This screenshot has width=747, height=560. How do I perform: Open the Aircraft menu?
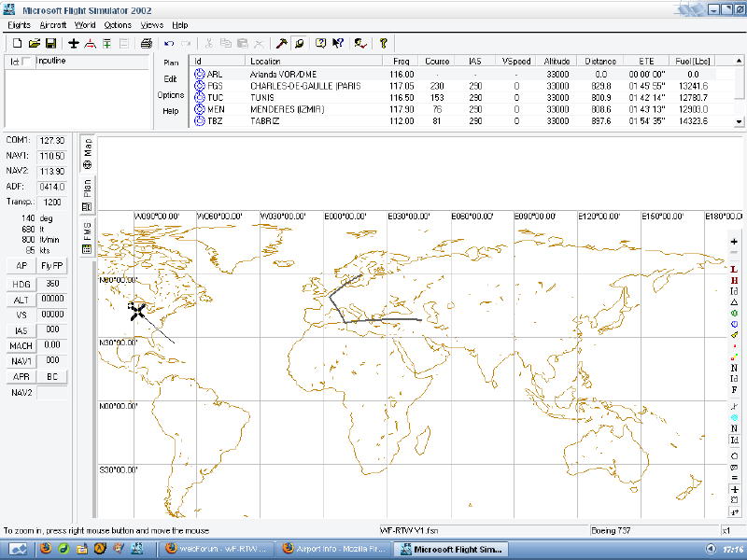click(x=53, y=25)
